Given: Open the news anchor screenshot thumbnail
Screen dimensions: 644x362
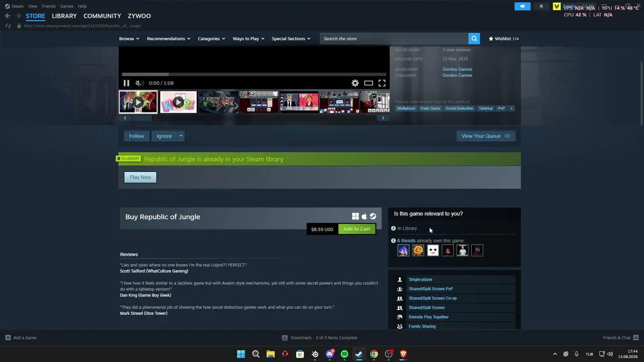Looking at the screenshot, I should pos(299,102).
